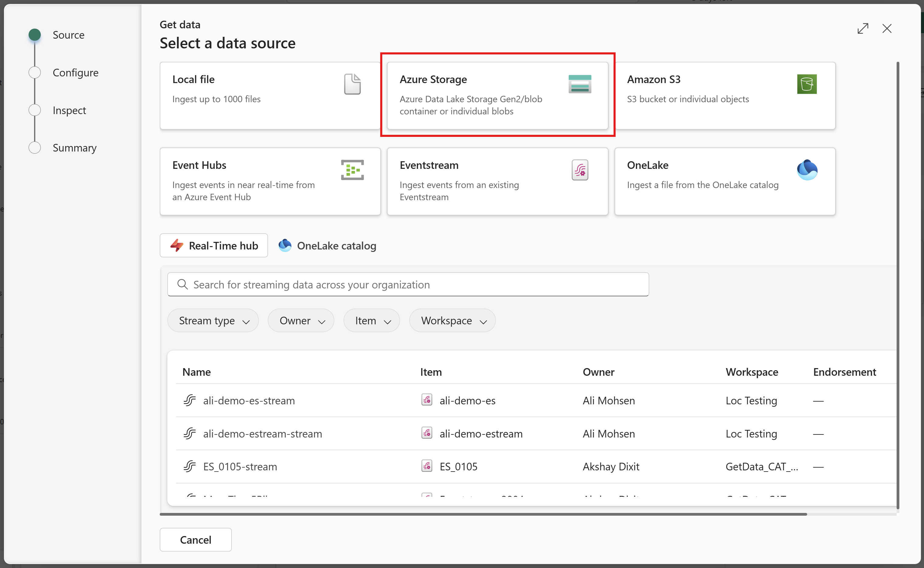
Task: Click Ali Mohsen in the ali-demo-es-stream row
Action: pos(608,400)
